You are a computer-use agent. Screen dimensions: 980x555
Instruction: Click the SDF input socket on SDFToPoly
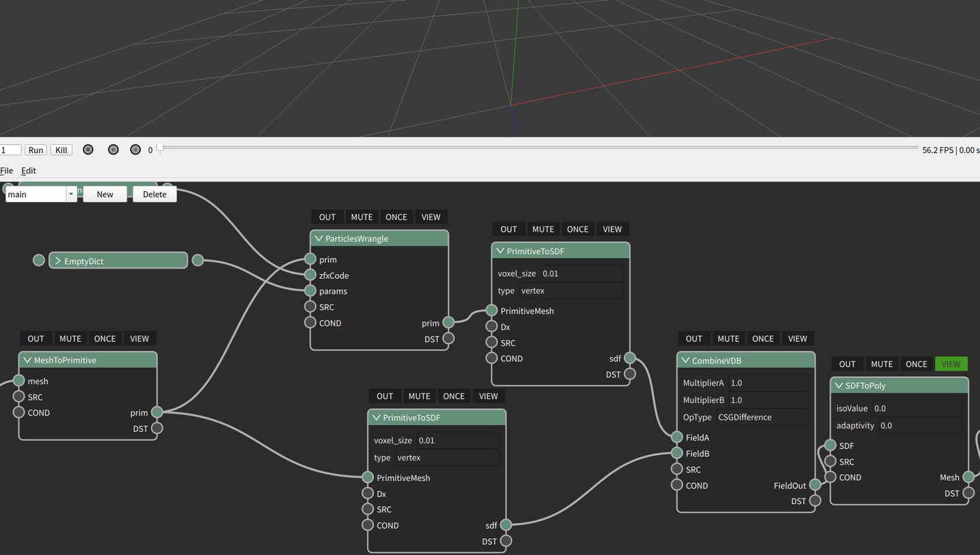[830, 445]
